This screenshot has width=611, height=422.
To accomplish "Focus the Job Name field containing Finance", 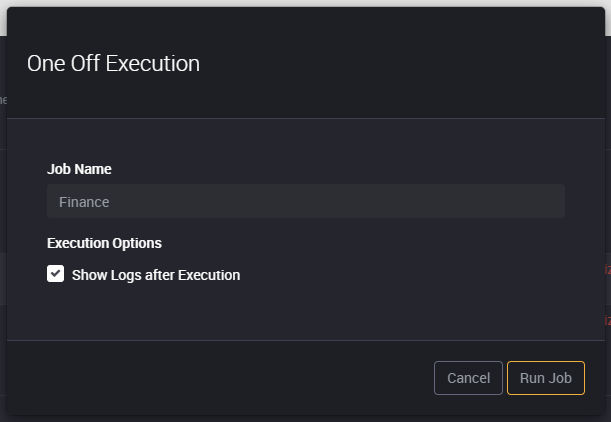I will pos(306,201).
